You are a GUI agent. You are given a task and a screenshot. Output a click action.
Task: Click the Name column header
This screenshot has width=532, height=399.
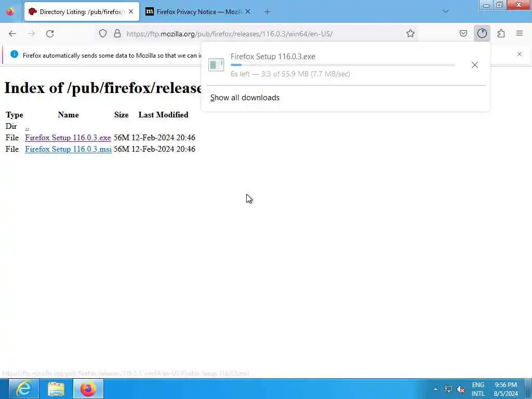point(68,115)
